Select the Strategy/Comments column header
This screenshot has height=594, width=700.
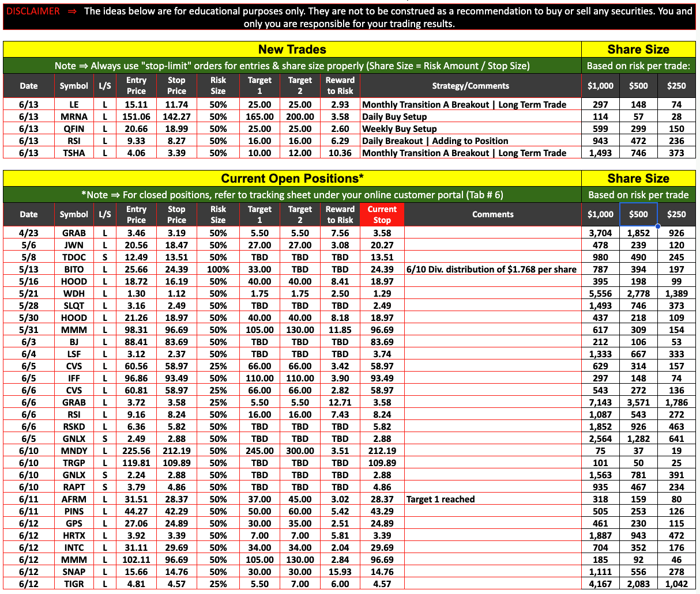tap(471, 86)
